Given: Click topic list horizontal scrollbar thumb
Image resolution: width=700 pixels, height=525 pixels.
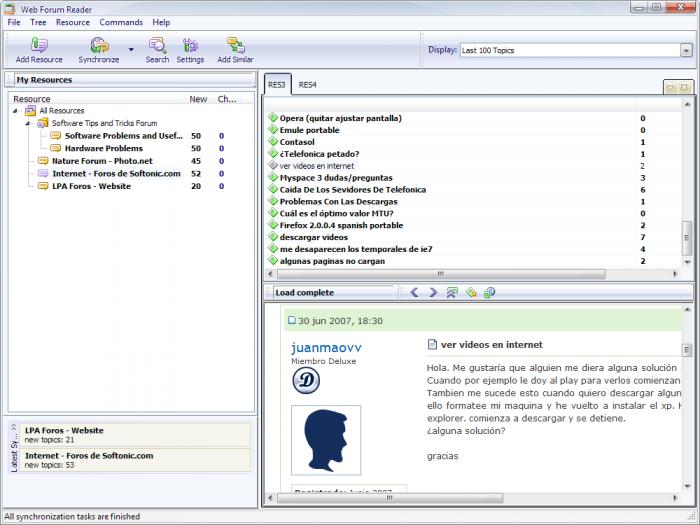Looking at the screenshot, I should pos(441,274).
